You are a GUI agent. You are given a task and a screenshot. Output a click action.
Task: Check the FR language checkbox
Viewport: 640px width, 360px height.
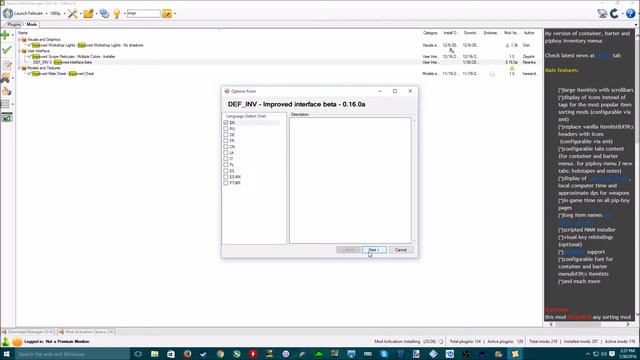pos(226,141)
